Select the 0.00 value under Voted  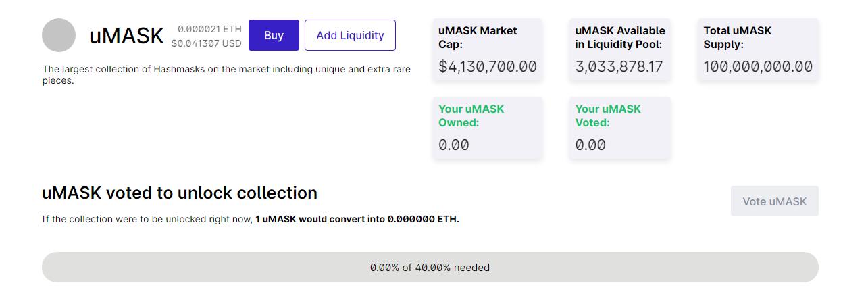tap(590, 145)
